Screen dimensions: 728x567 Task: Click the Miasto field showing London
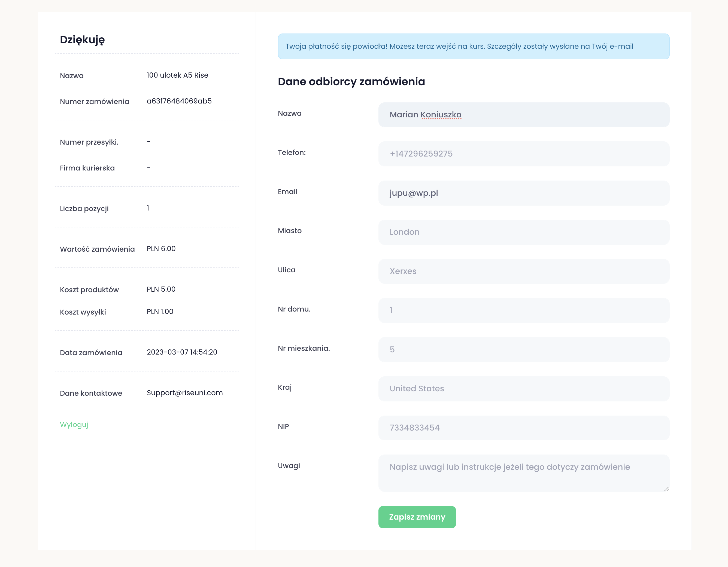tap(523, 232)
